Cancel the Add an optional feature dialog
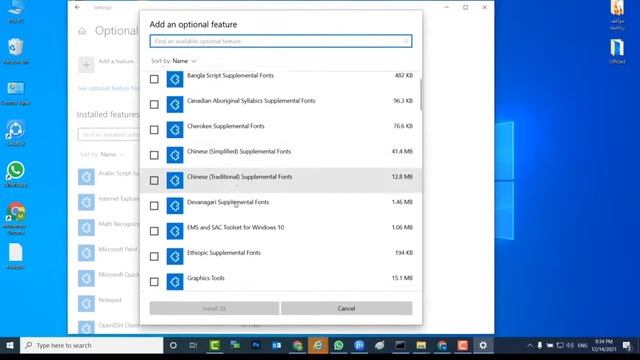The image size is (640, 360). [347, 308]
